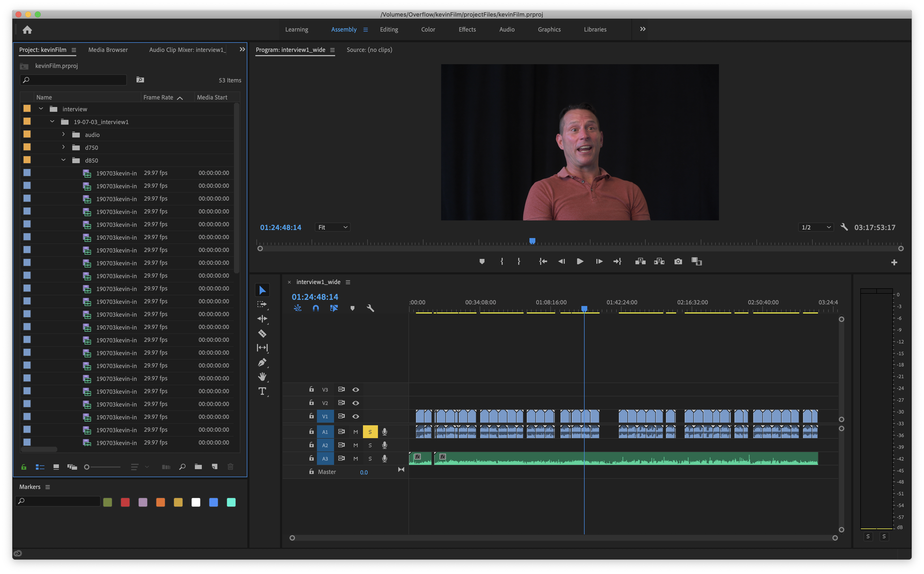The image size is (924, 574).
Task: Click the Home icon
Action: pyautogui.click(x=27, y=30)
